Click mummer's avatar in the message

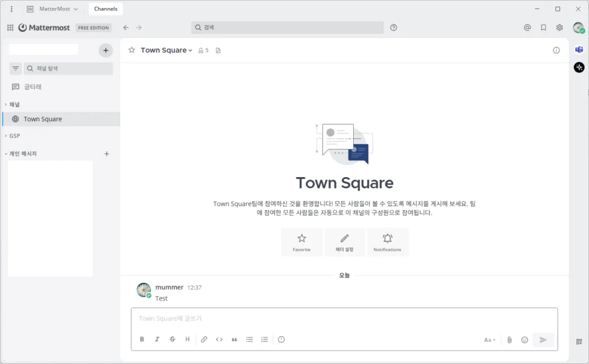[143, 290]
